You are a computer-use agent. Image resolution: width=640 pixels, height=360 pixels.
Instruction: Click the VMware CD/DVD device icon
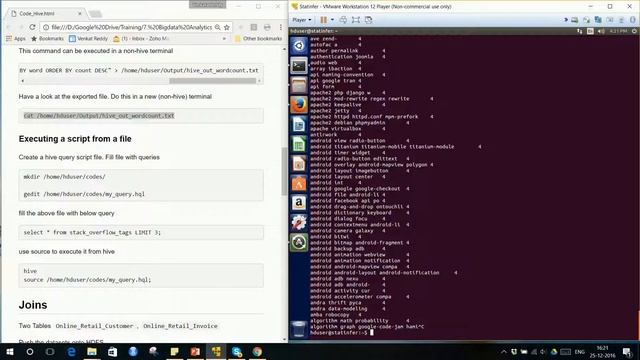587,20
